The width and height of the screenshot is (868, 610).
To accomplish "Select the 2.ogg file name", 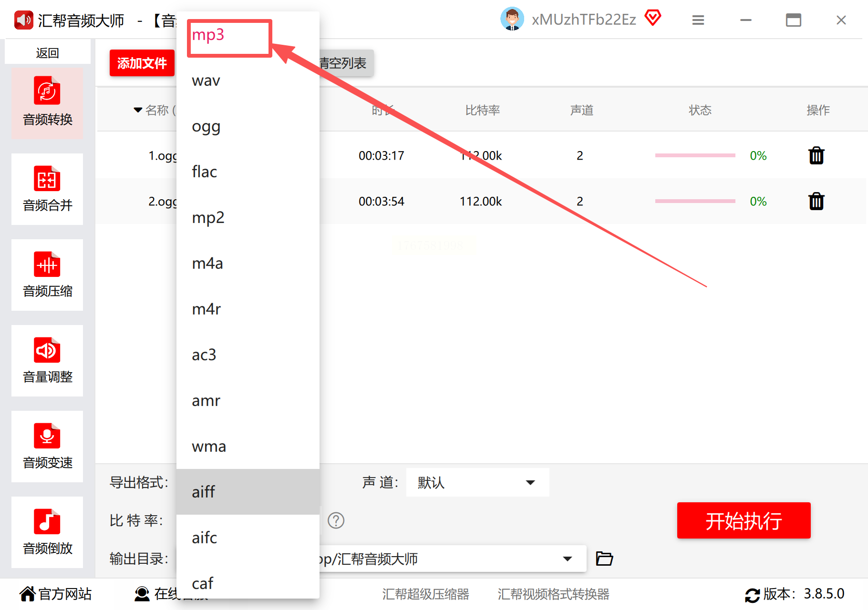I will (x=162, y=202).
